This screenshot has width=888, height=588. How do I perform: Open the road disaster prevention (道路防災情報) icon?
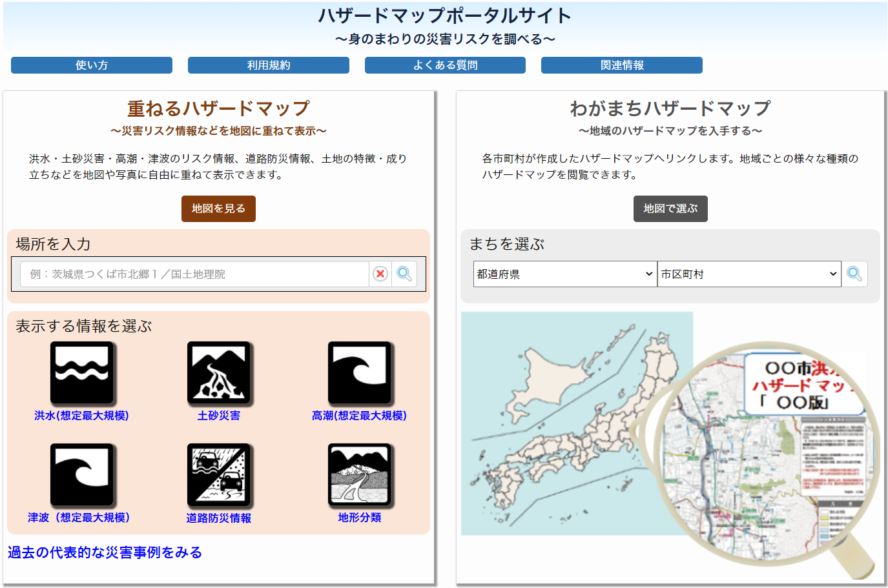click(219, 475)
